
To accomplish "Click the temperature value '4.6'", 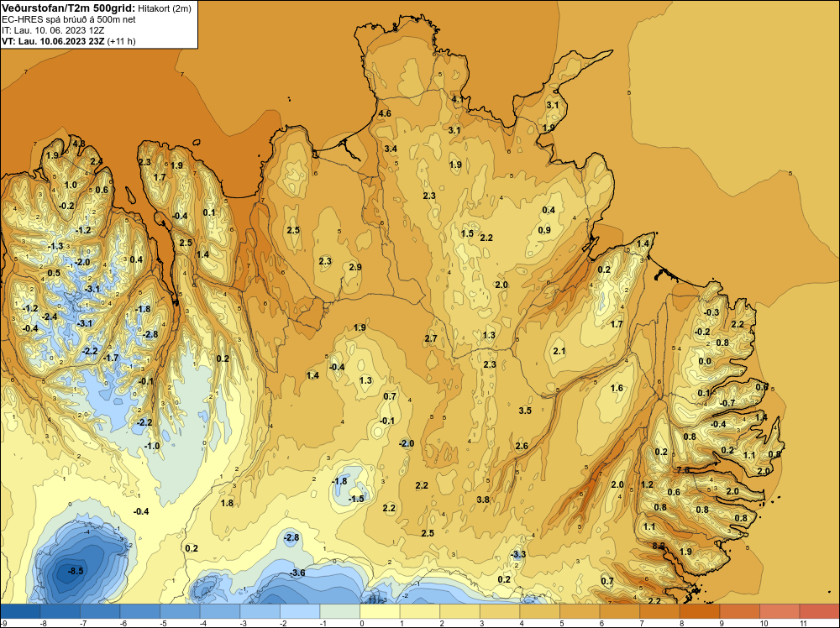I will 385,113.
